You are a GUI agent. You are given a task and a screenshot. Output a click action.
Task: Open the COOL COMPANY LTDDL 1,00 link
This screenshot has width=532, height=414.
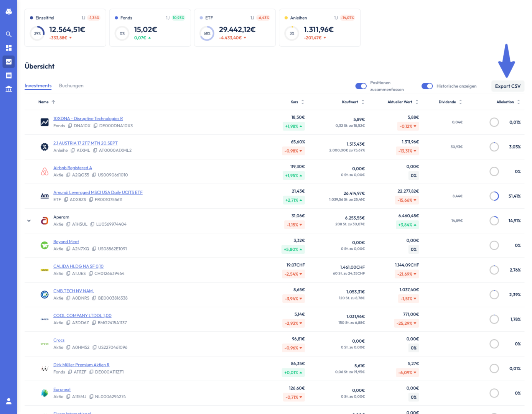click(x=82, y=315)
